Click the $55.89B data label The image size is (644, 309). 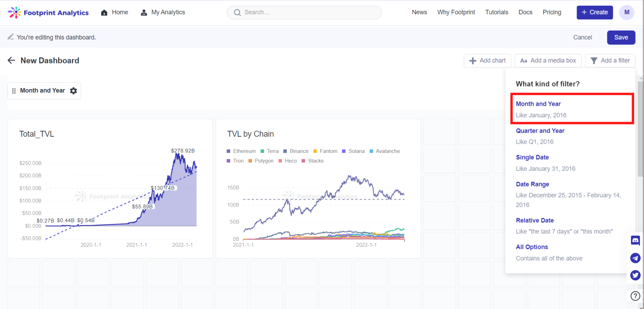point(142,206)
